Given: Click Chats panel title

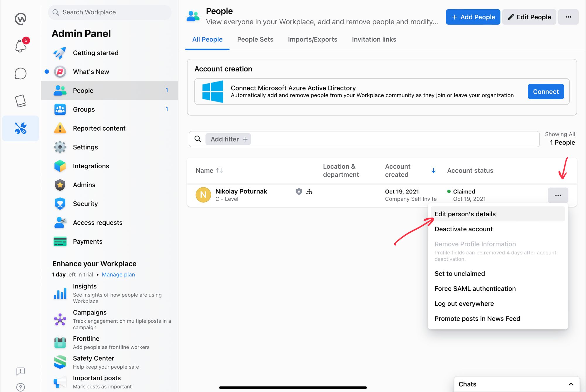Looking at the screenshot, I should click(467, 384).
